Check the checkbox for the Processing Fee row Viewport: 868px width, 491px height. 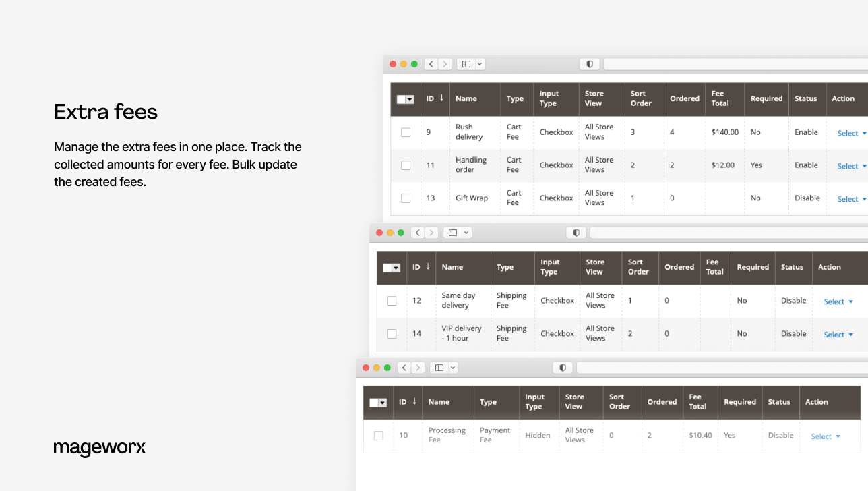click(378, 436)
